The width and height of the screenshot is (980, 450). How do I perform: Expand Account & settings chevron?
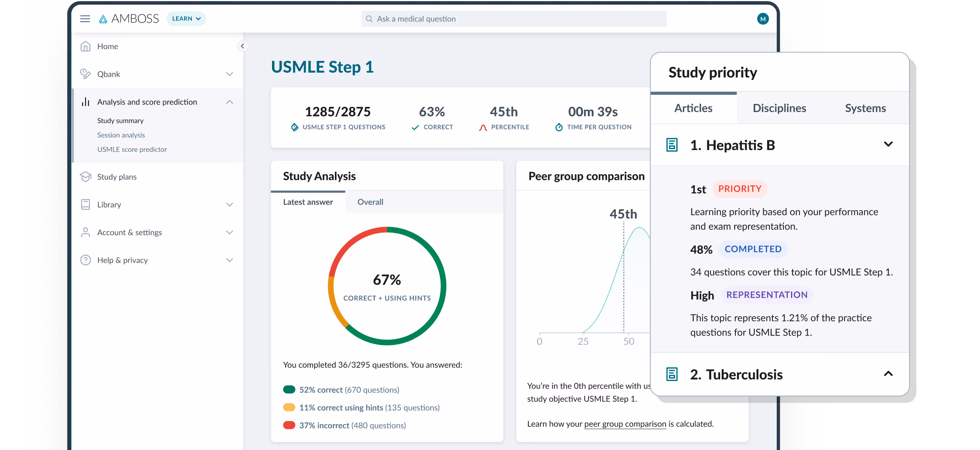tap(230, 232)
